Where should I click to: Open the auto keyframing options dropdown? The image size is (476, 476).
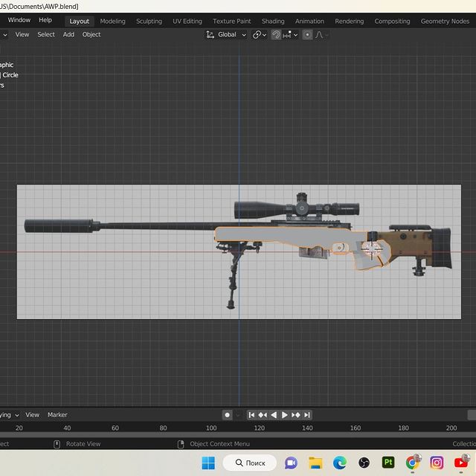pyautogui.click(x=238, y=415)
